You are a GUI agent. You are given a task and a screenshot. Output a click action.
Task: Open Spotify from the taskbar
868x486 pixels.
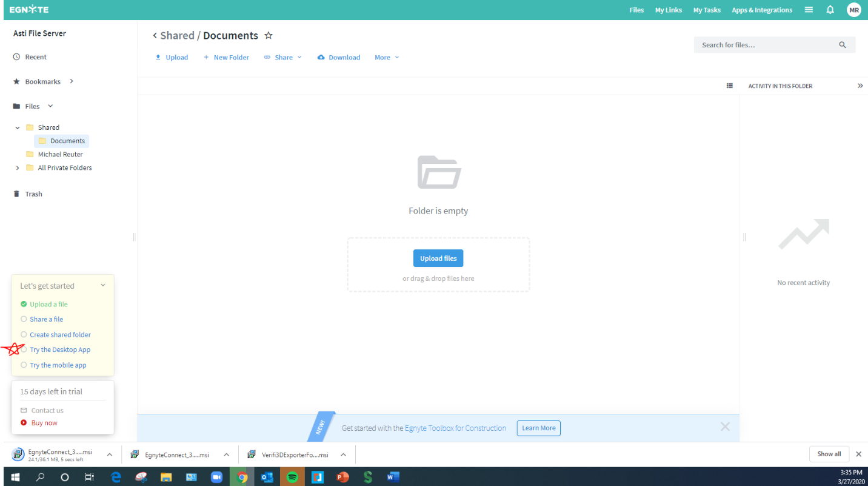(292, 477)
